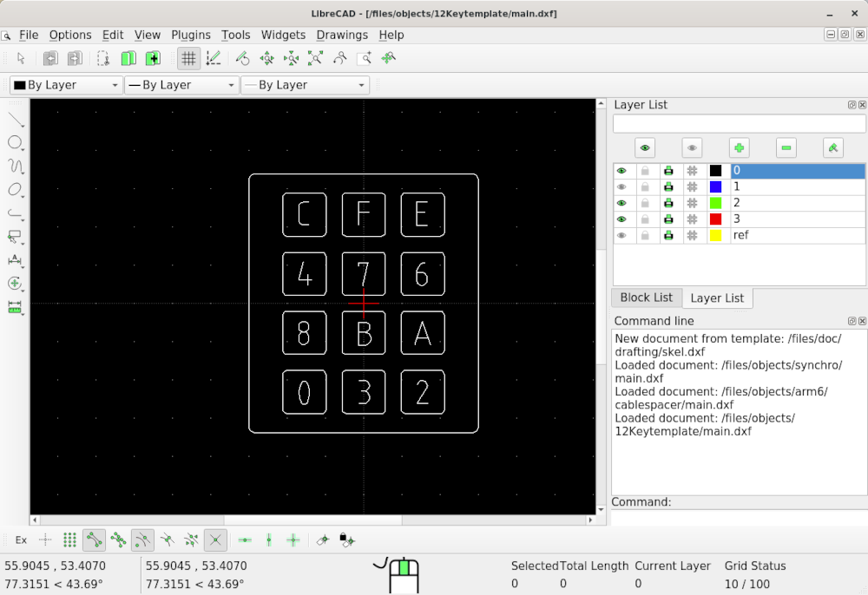
Task: Hide layer 1 with its eye toggle
Action: coord(621,186)
